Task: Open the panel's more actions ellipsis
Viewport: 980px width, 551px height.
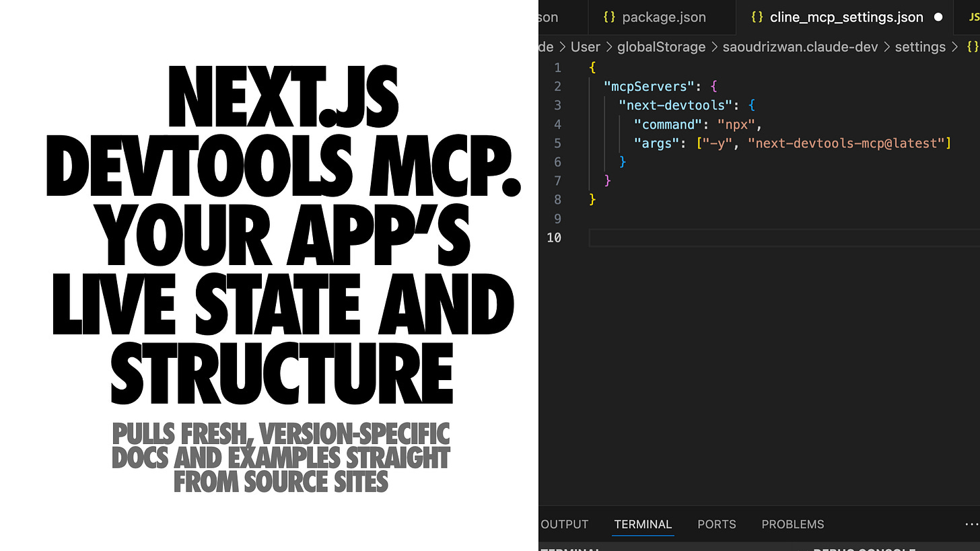Action: (x=971, y=524)
